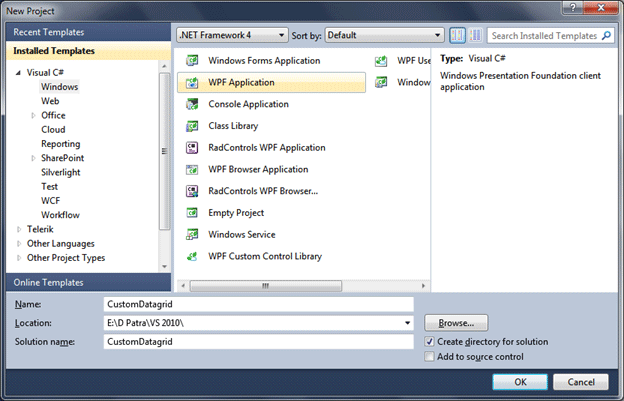Open the Location path dropdown arrow
The width and height of the screenshot is (624, 401).
tap(407, 323)
